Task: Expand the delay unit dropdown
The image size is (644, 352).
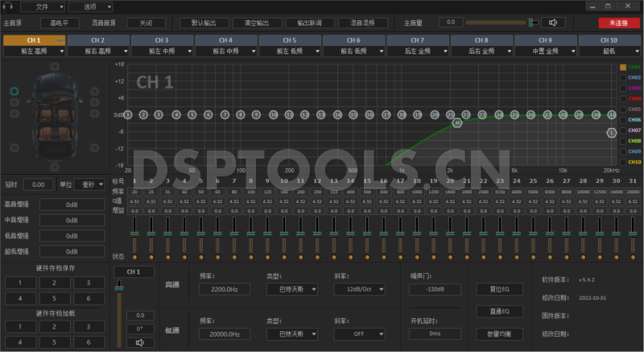Action: 88,184
